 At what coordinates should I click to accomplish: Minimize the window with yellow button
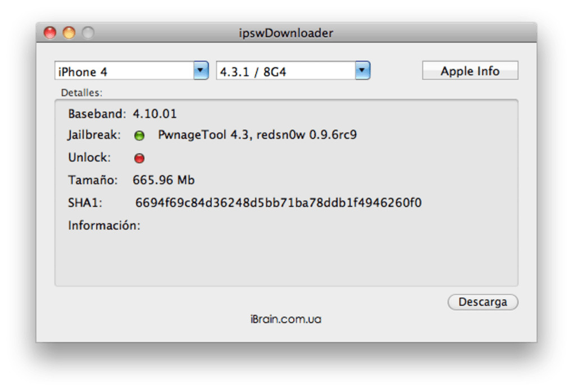click(x=69, y=33)
